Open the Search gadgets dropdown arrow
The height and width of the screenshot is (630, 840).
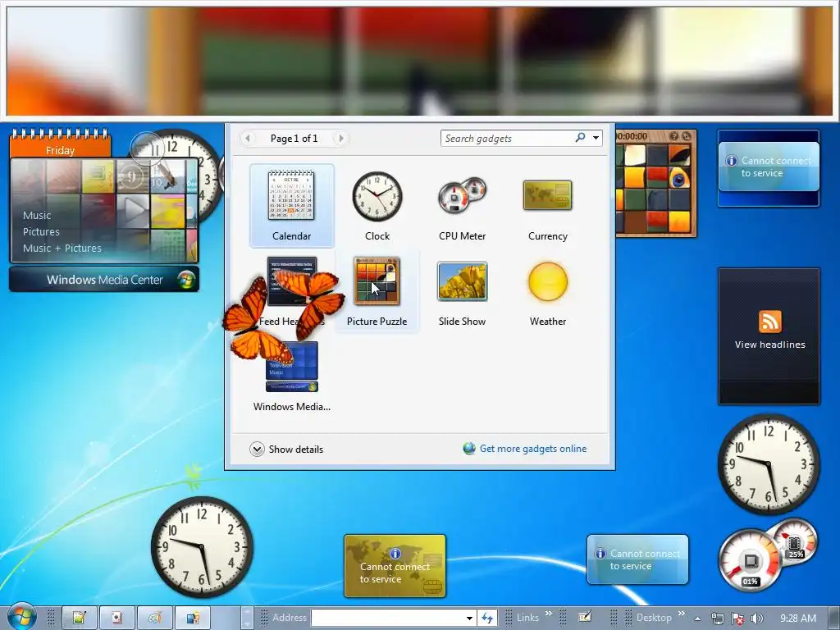coord(596,138)
